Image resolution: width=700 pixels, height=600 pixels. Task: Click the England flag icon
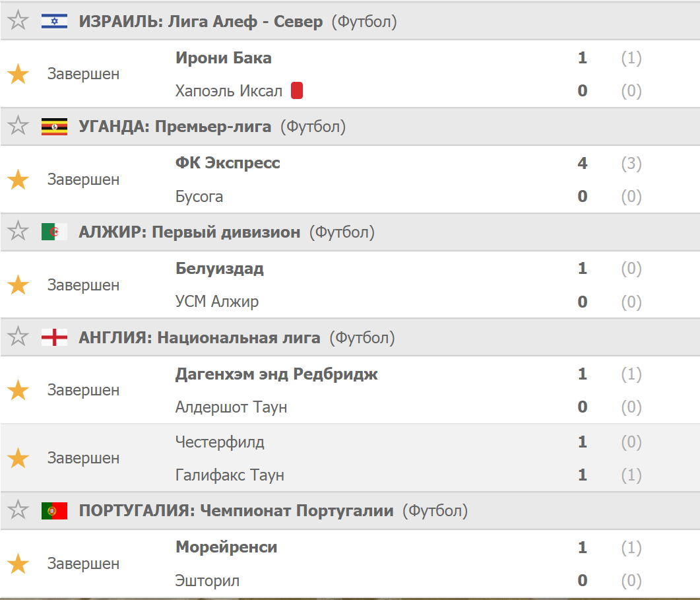pos(54,338)
